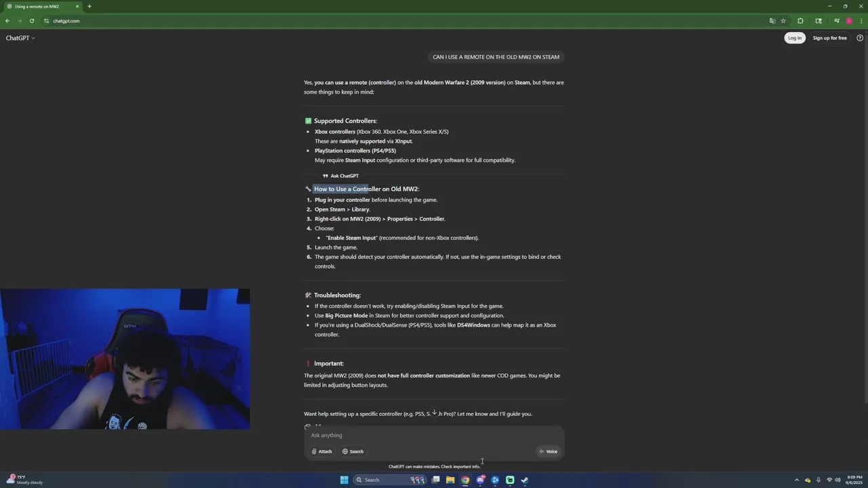This screenshot has height=488, width=868.
Task: Expand the ChatGPT model dropdown
Action: click(20, 38)
